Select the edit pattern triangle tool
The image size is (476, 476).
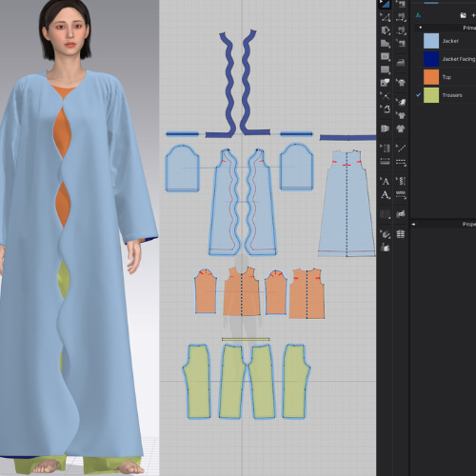tap(386, 17)
